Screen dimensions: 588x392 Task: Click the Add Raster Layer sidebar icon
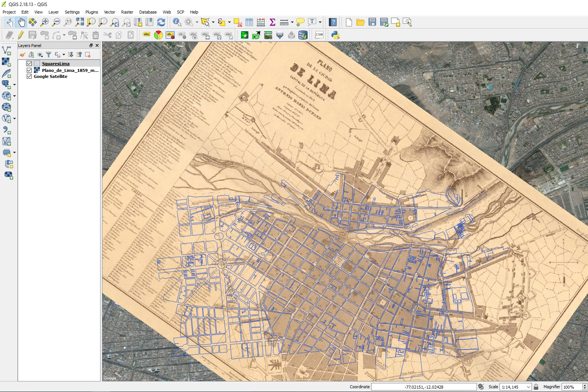coord(6,62)
